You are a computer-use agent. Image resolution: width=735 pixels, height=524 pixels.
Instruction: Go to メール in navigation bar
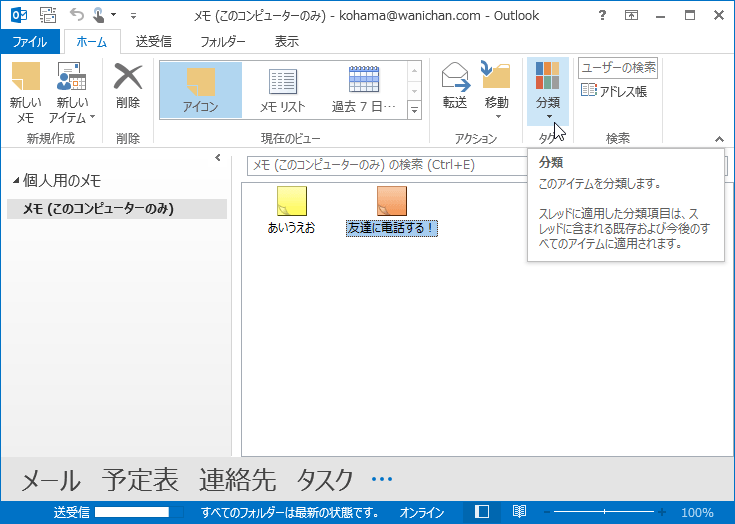click(x=51, y=479)
